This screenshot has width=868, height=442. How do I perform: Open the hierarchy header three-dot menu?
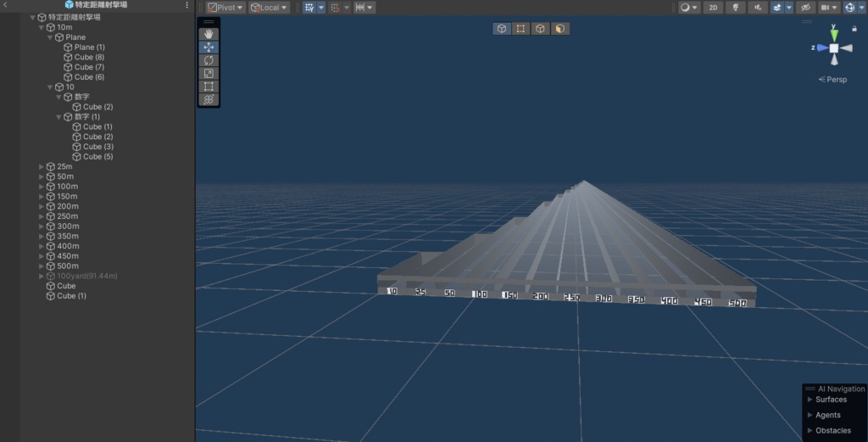point(186,5)
